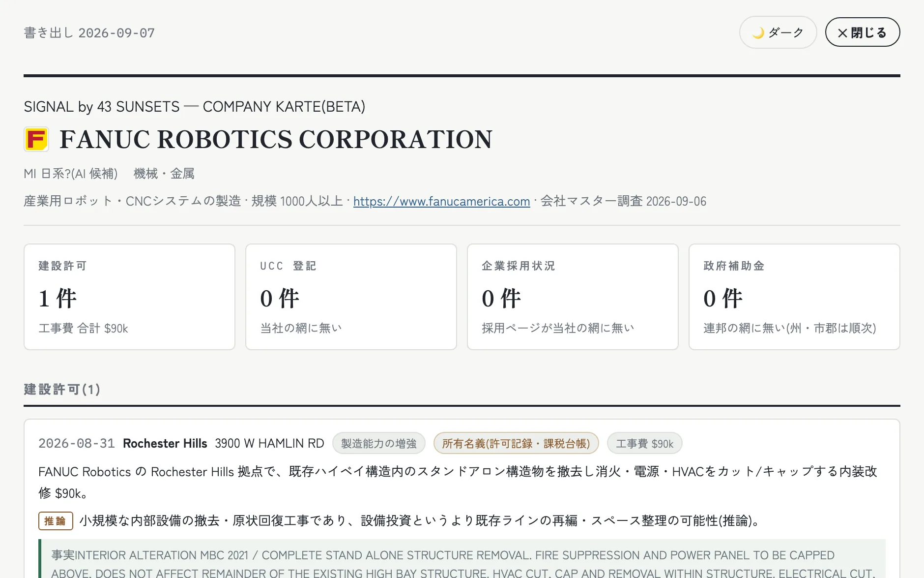924x578 pixels.
Task: Select the 企業採用状況 0件 card
Action: [x=573, y=297]
